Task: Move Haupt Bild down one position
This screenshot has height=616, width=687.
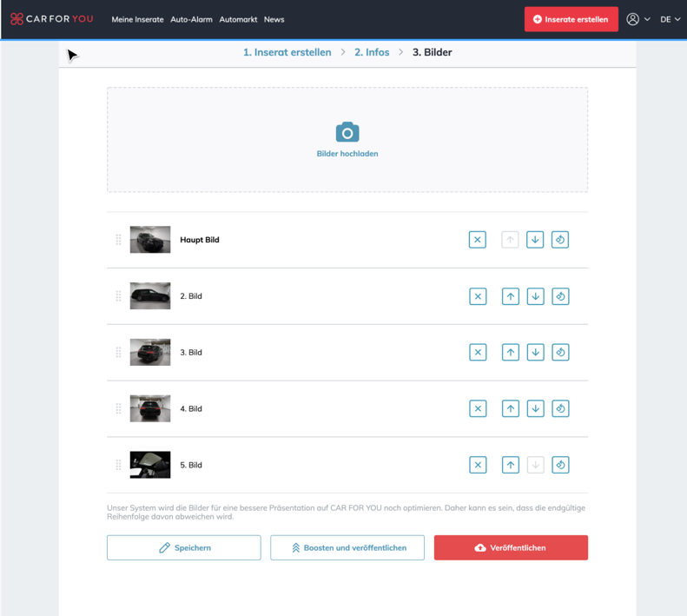Action: (x=535, y=240)
